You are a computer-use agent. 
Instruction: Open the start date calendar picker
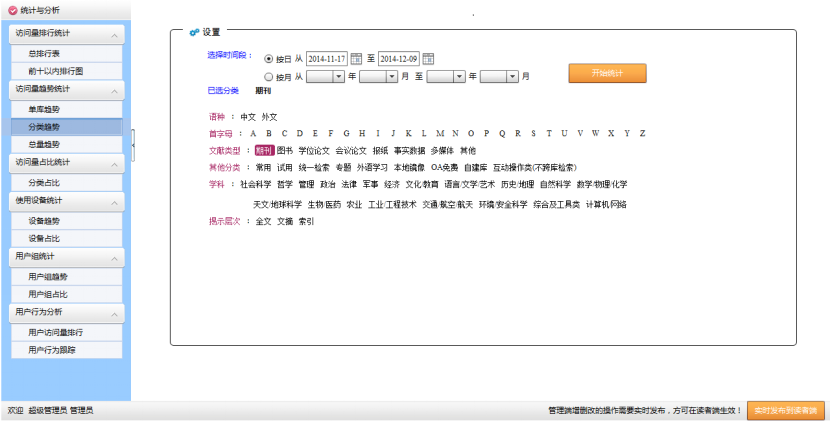[356, 59]
